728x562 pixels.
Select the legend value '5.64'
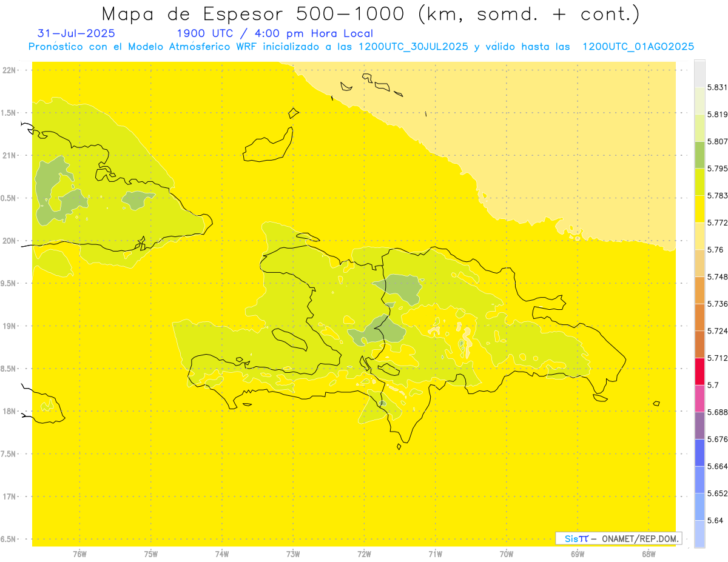tap(715, 521)
